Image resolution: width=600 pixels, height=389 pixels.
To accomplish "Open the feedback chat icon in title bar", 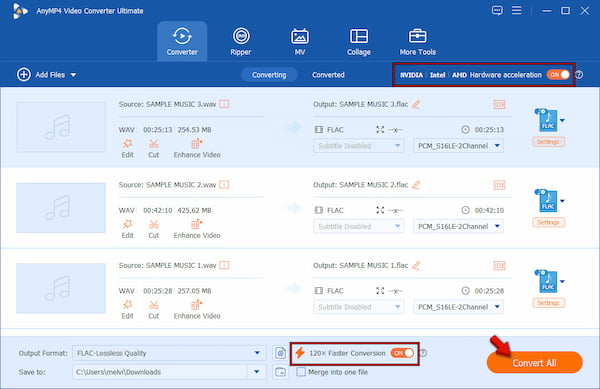I will click(x=497, y=10).
